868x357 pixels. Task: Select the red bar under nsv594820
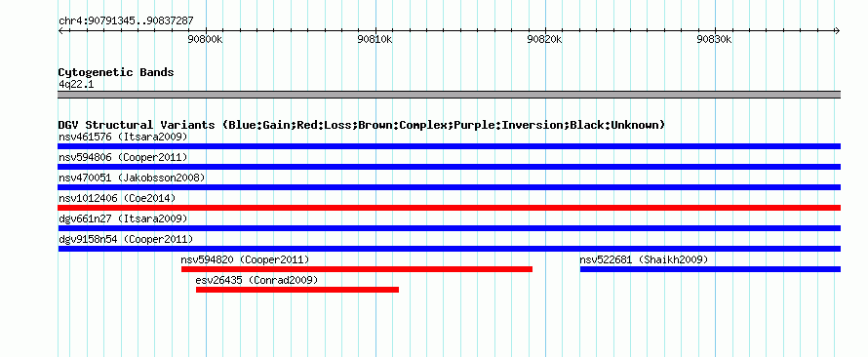coord(357,269)
